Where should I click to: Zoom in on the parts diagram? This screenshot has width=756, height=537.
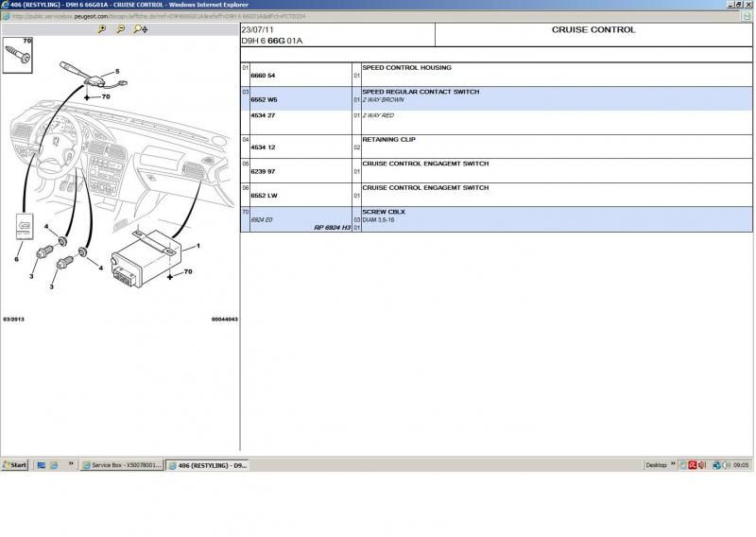tap(102, 29)
